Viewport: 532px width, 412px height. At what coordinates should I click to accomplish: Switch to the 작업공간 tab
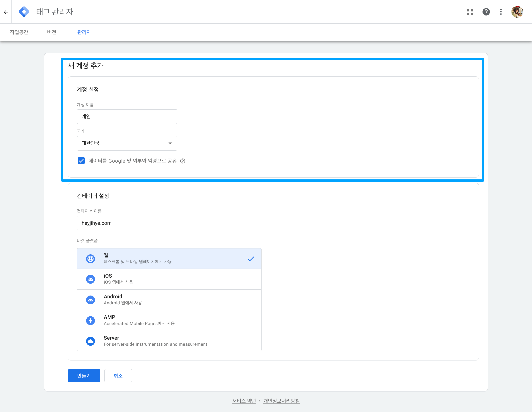pyautogui.click(x=19, y=32)
